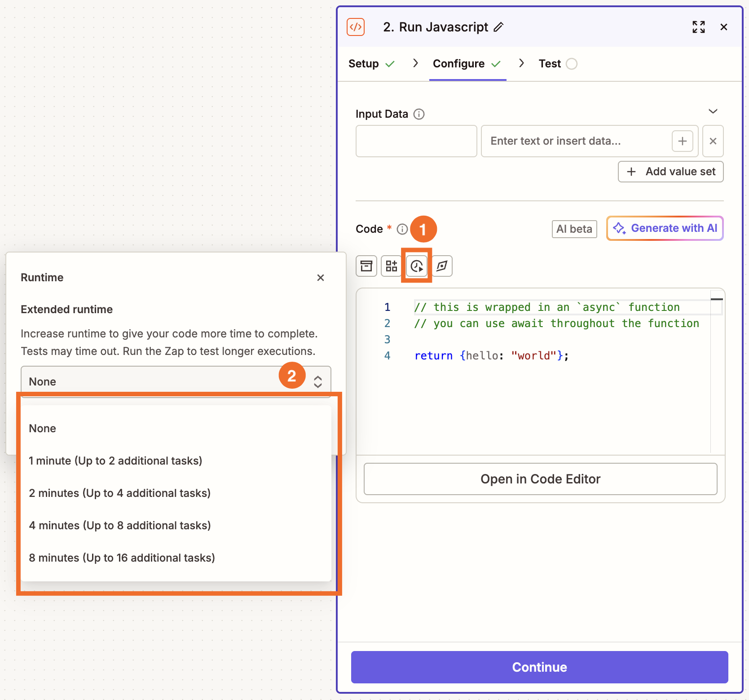Click the return statement on line 4
The image size is (749, 700).
(491, 356)
